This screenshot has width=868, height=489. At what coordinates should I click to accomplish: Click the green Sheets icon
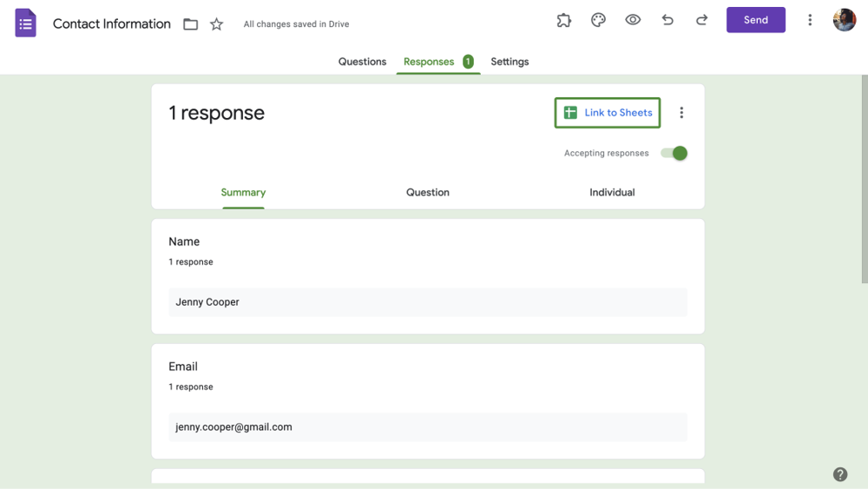tap(570, 112)
